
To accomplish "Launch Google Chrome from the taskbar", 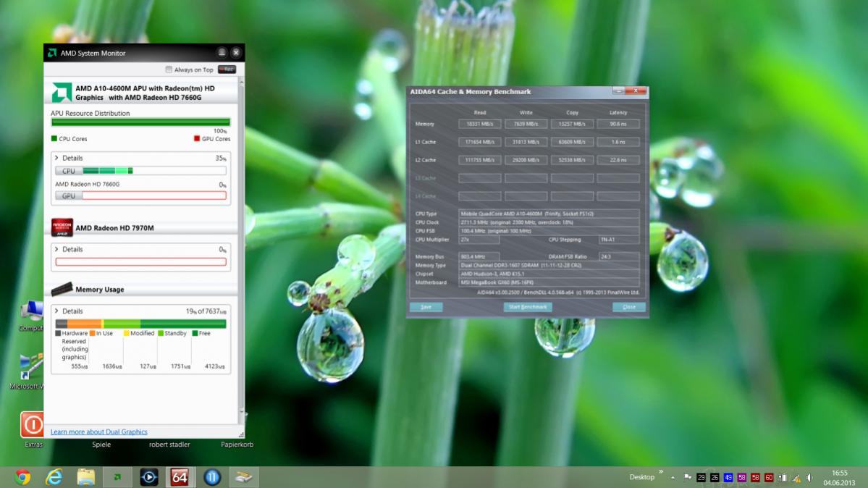I will coord(22,477).
